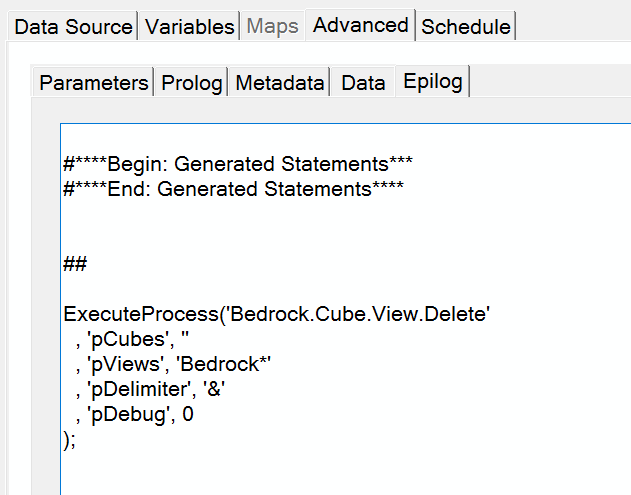
Task: Switch to the Prolog sub-tab
Action: pyautogui.click(x=191, y=83)
